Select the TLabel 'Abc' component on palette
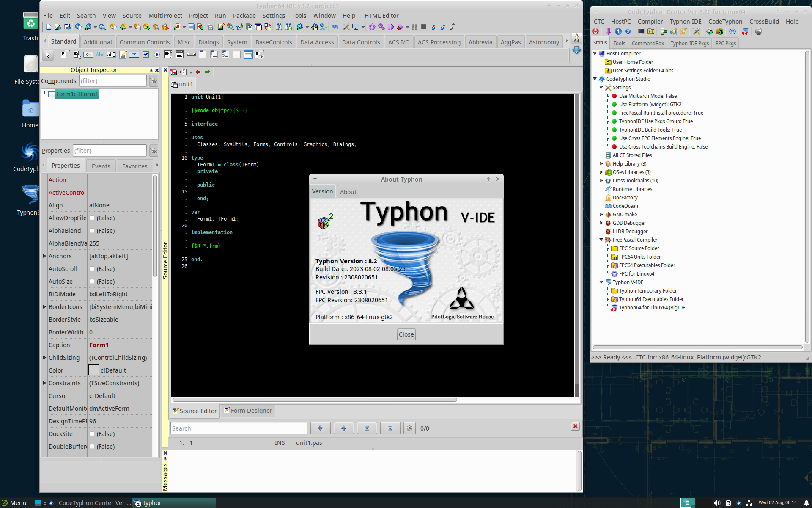 100,55
